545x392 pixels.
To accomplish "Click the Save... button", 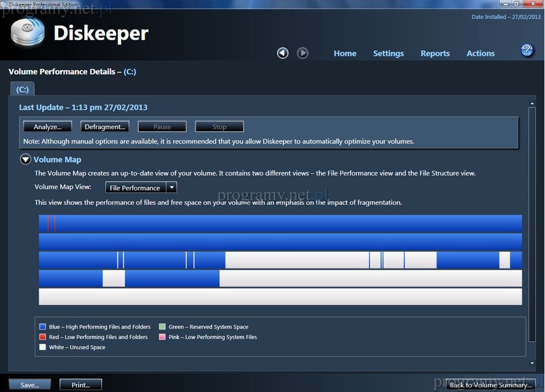I will pyautogui.click(x=29, y=385).
